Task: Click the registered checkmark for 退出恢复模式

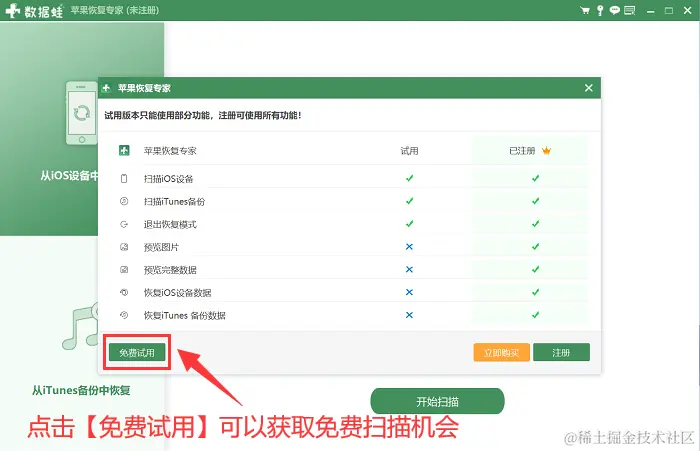Action: [x=535, y=224]
